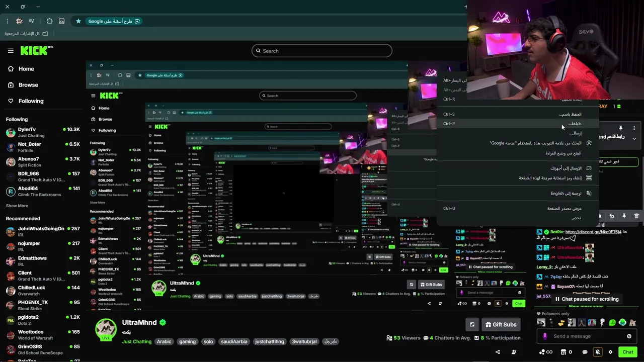Open the main chat shop icon showing 0
This screenshot has width=644, height=362.
[567, 352]
